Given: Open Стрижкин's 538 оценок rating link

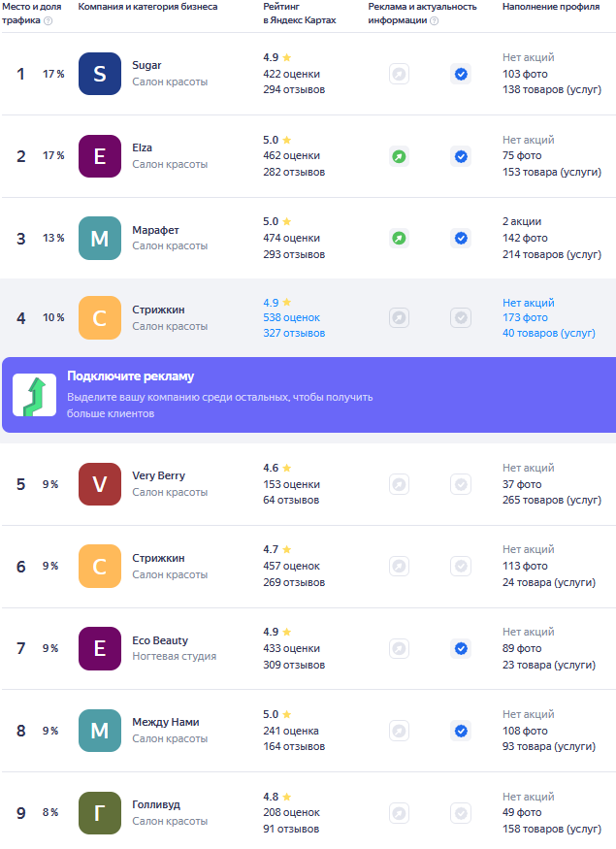Looking at the screenshot, I should click(291, 318).
